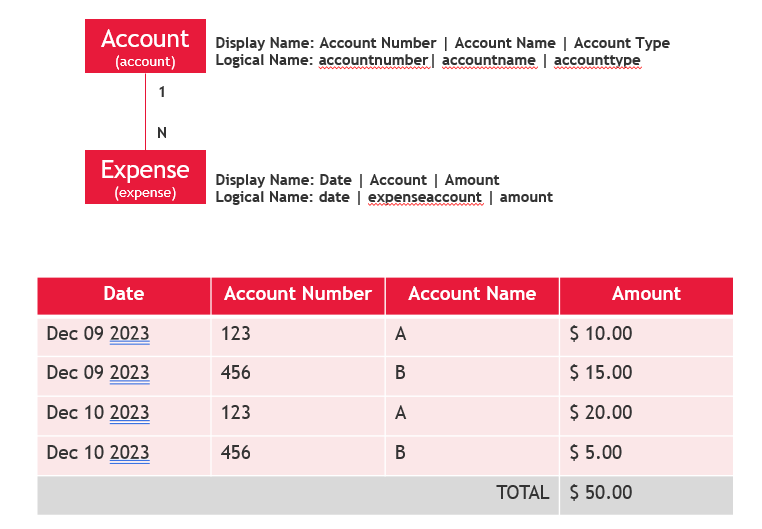The image size is (762, 529).
Task: Click the $ 15.00 amount cell
Action: (601, 373)
